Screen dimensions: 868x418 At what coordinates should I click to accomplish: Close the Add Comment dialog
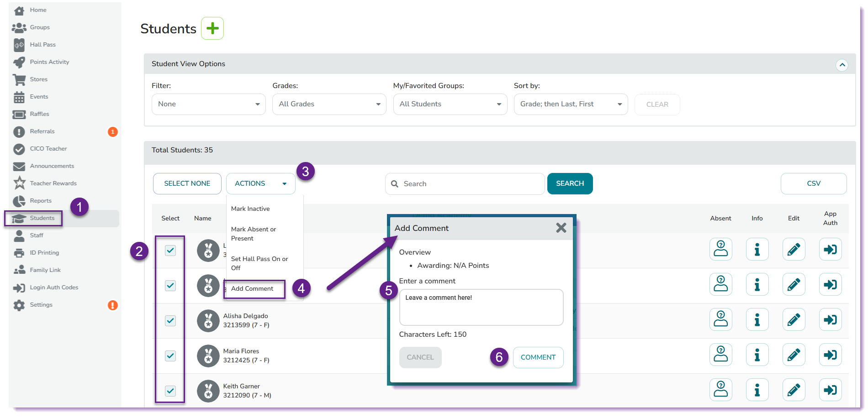561,228
